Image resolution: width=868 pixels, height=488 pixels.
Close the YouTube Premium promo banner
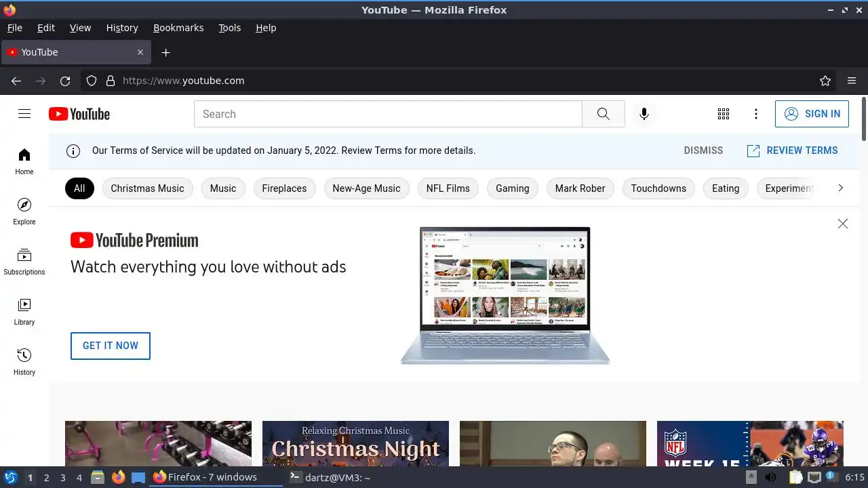point(842,224)
